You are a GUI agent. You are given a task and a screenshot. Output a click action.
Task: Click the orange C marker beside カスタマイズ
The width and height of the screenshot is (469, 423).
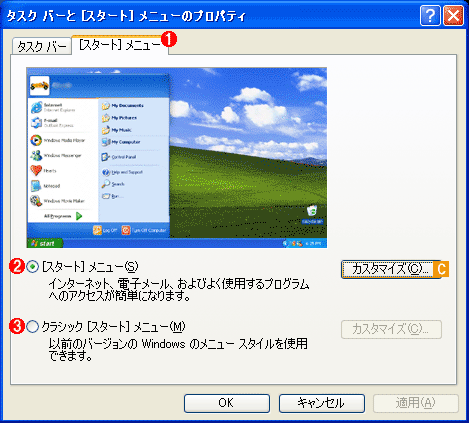pyautogui.click(x=441, y=269)
